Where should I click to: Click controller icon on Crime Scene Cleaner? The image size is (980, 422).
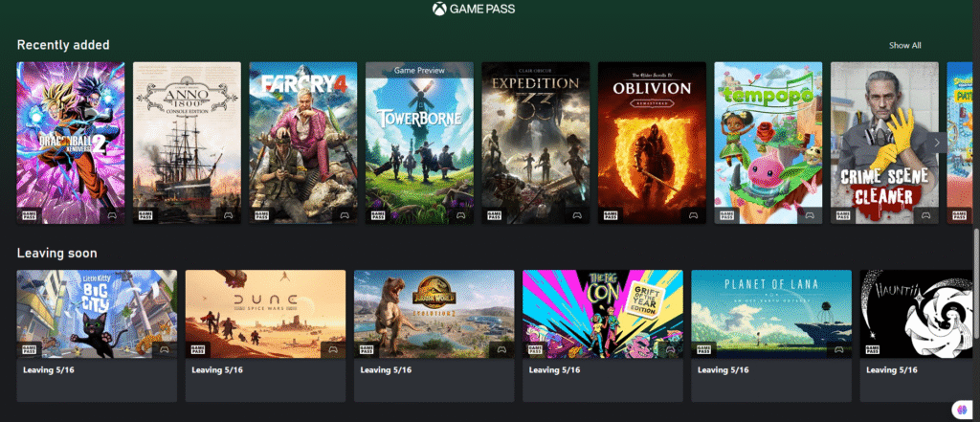coord(925,215)
